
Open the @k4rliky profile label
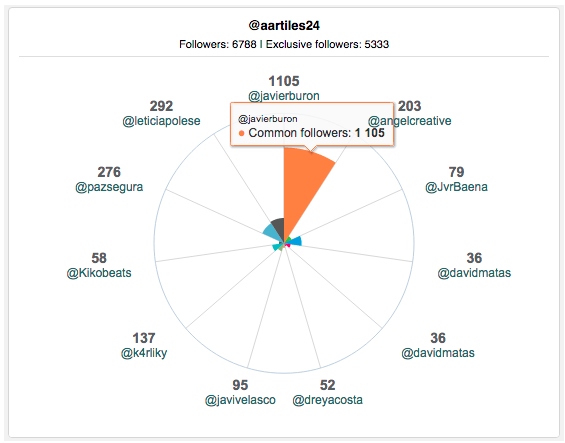(144, 353)
